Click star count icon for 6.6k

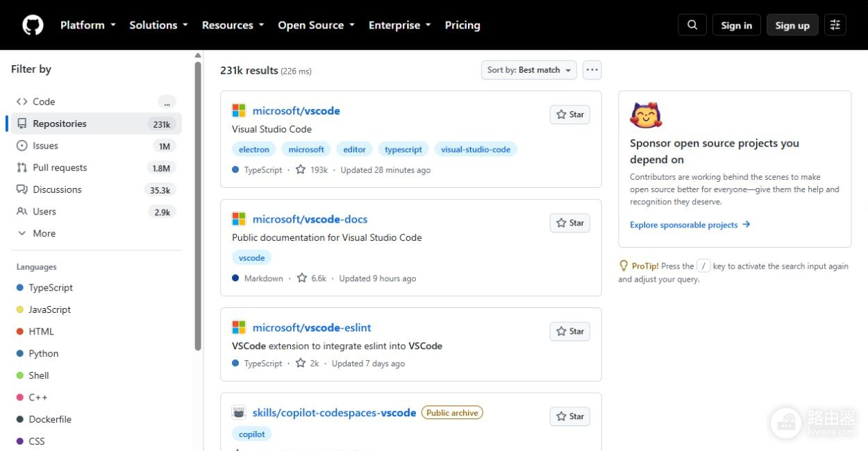point(302,278)
